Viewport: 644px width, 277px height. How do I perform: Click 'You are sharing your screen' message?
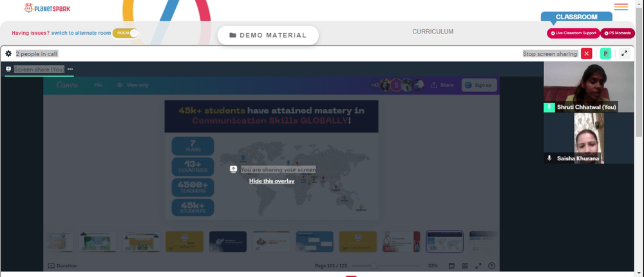click(278, 169)
